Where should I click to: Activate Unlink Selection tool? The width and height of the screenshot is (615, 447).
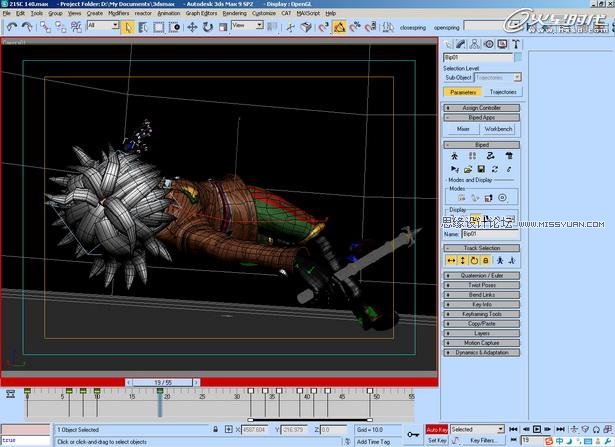pos(61,27)
